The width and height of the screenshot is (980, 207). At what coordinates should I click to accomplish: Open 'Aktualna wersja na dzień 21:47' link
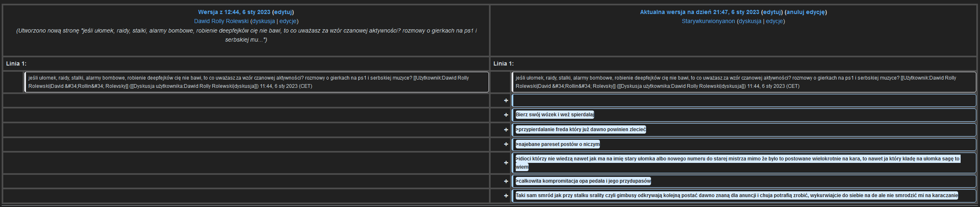coord(700,12)
